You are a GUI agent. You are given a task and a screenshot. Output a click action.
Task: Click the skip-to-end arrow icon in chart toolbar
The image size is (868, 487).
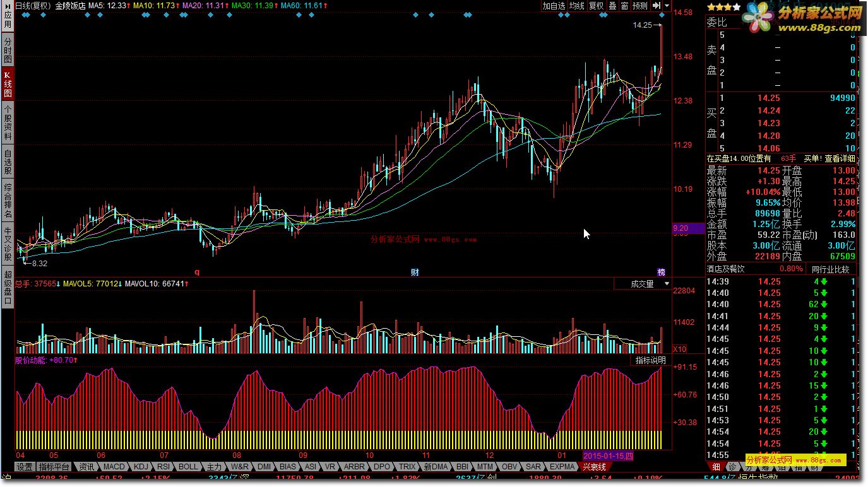coord(657,6)
